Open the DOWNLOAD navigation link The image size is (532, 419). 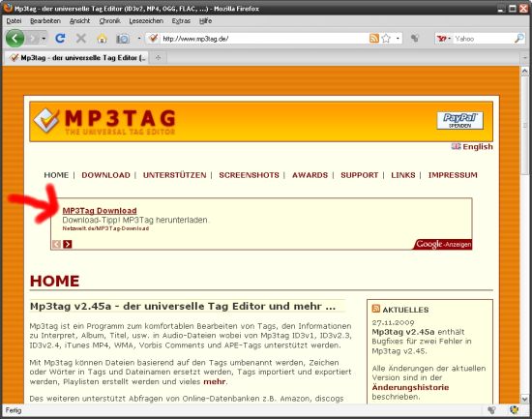[x=105, y=175]
